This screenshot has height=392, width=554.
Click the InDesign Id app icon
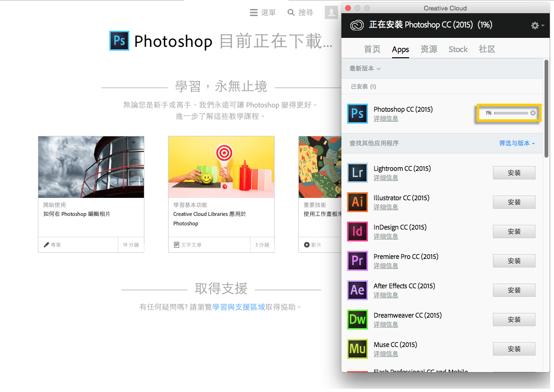(357, 232)
